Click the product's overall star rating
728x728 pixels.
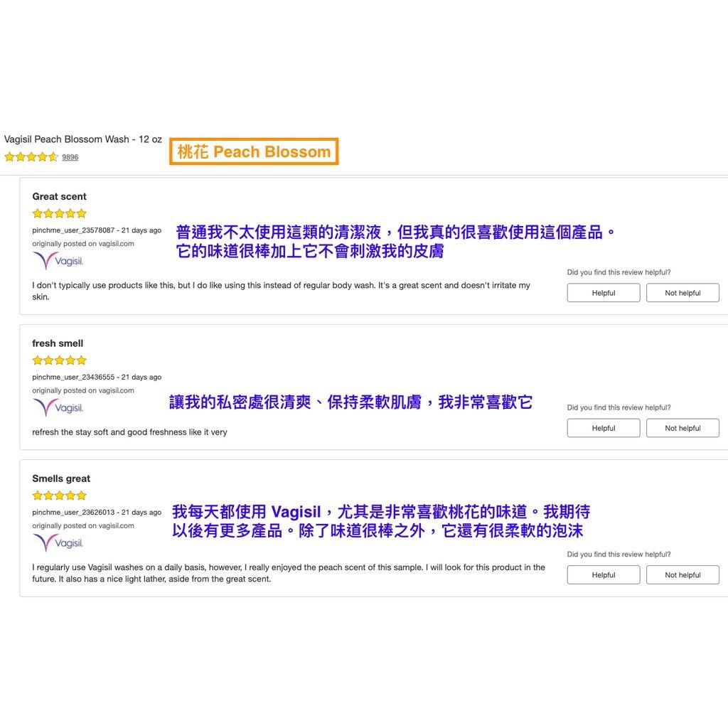tap(31, 157)
